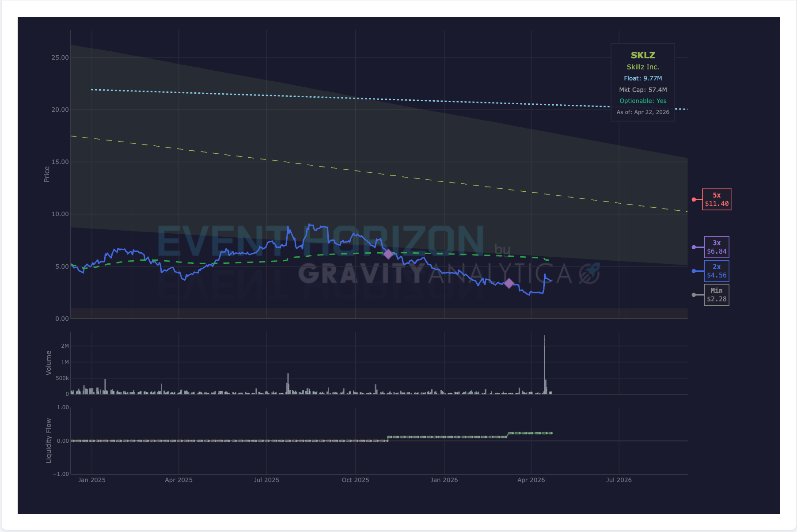This screenshot has width=797, height=532.
Task: Click the SKLZ ticker symbol text
Action: click(643, 55)
